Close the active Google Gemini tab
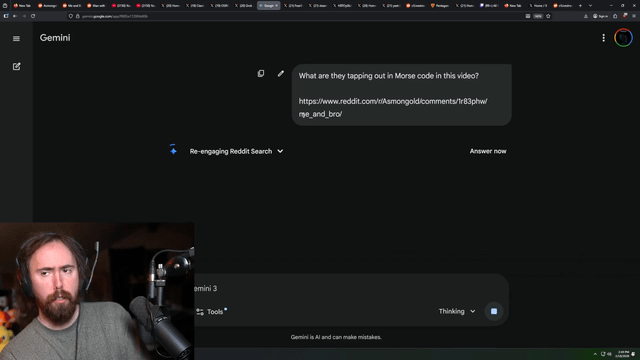The image size is (640, 360). [x=276, y=6]
